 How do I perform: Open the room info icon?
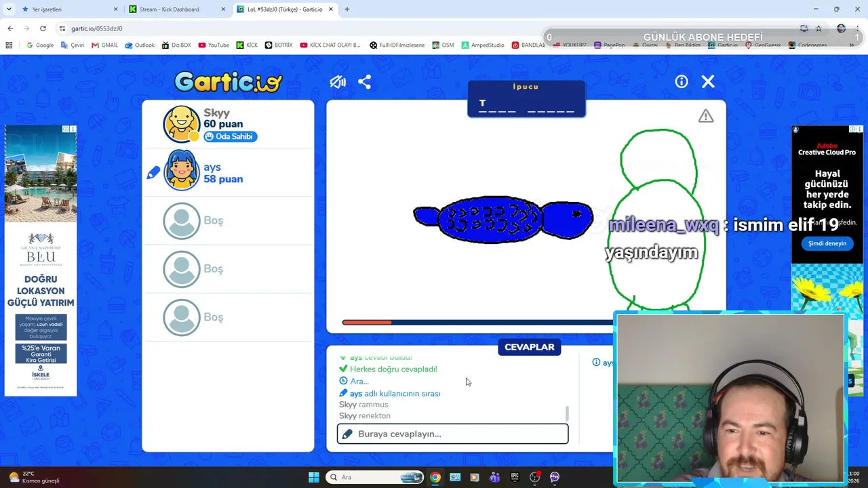(682, 81)
